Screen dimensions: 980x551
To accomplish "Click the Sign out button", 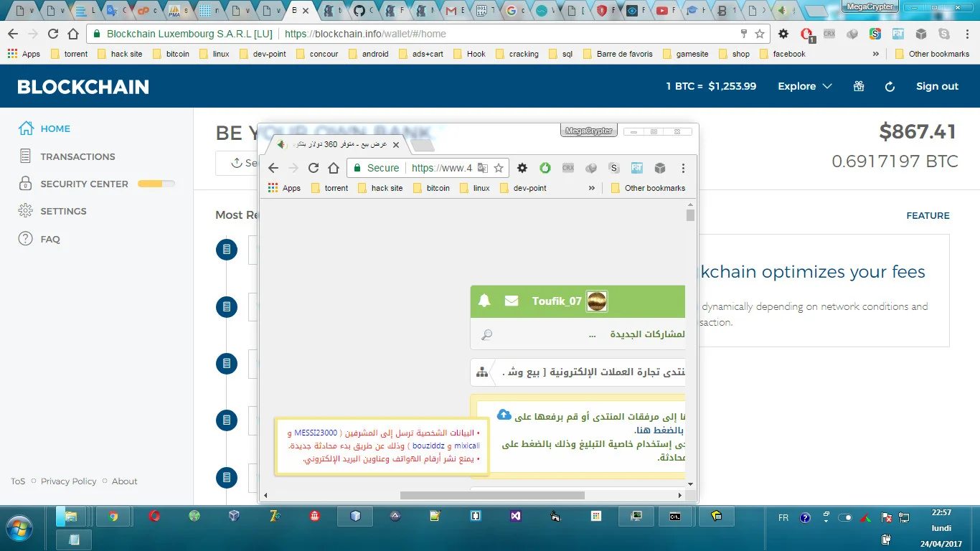I will (x=937, y=86).
